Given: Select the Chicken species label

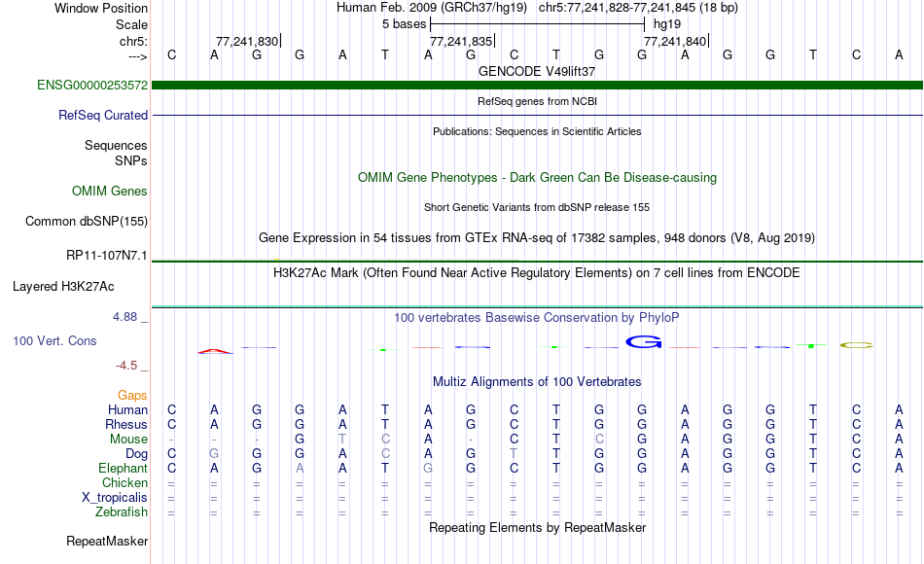Looking at the screenshot, I should pos(124,482).
